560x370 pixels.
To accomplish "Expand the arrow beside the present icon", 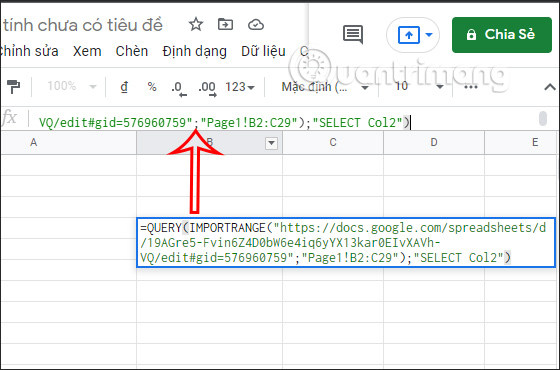I will [429, 35].
